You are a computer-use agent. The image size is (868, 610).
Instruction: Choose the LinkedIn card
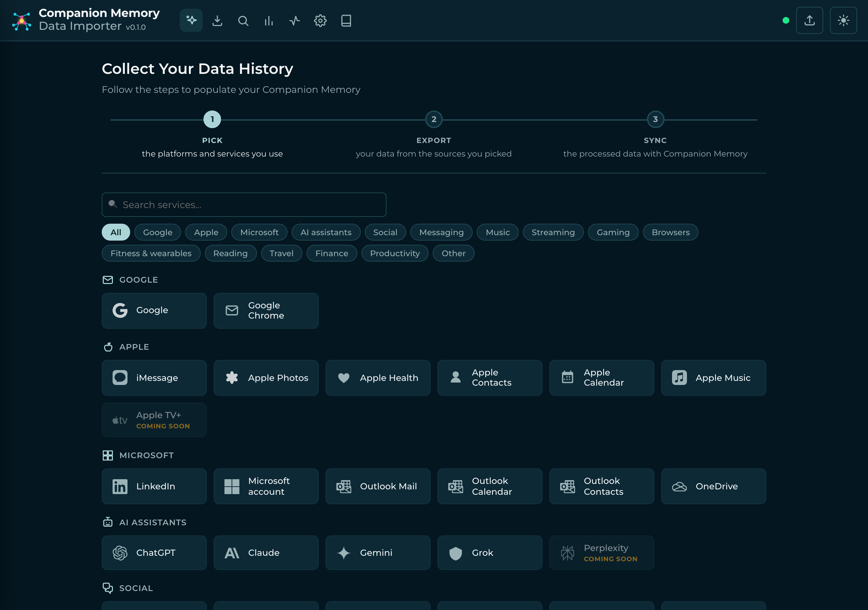tap(154, 486)
